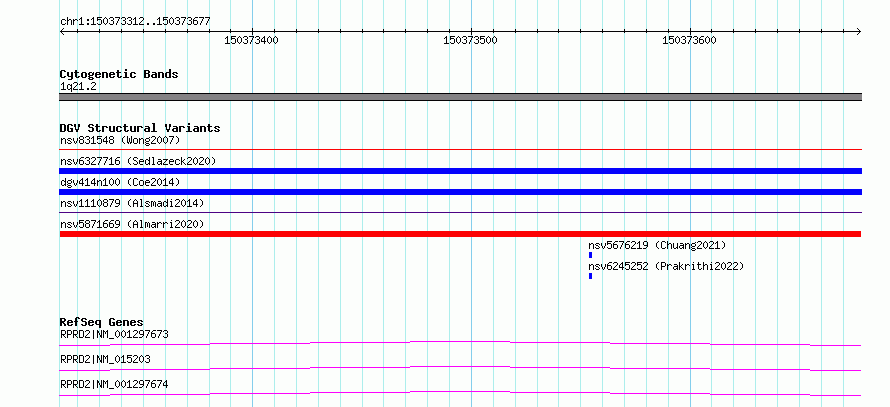Click variant label dgv414n100 (Coe2014)
Screen dimensions: 890x407
coord(120,182)
